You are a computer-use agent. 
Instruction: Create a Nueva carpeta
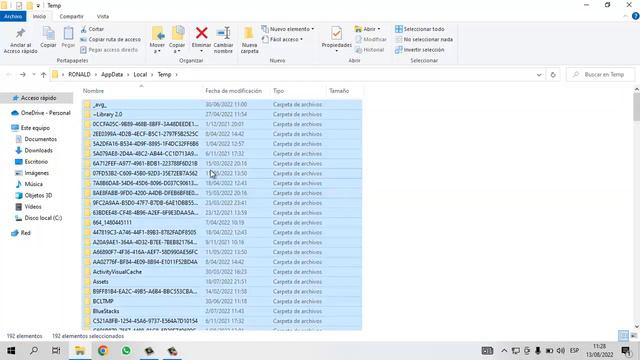tap(249, 40)
